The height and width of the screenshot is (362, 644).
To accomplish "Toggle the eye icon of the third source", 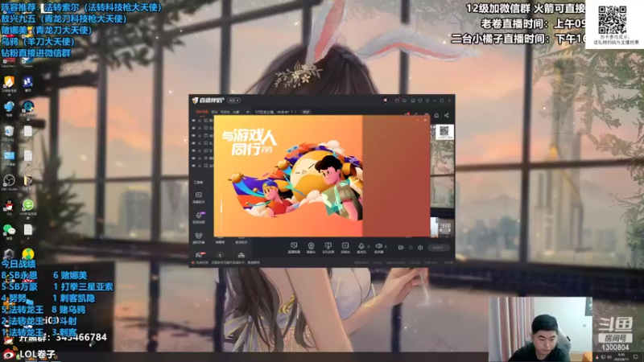I will click(194, 135).
